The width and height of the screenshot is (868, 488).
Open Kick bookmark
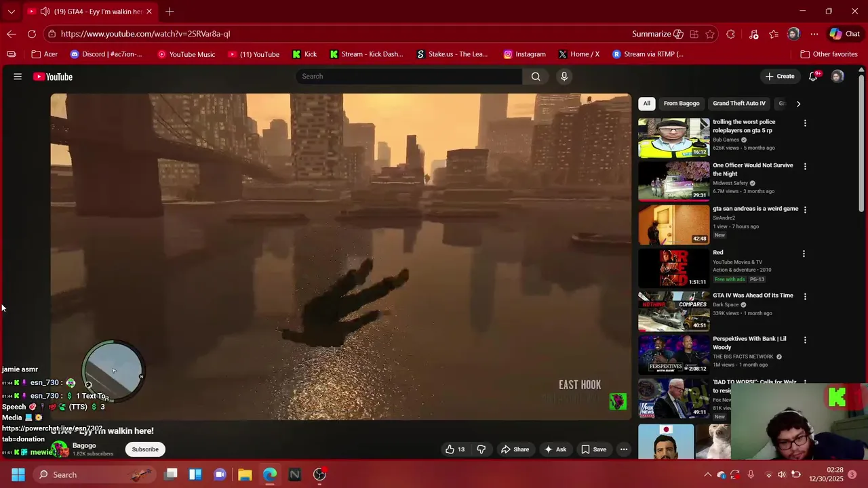[x=304, y=54]
